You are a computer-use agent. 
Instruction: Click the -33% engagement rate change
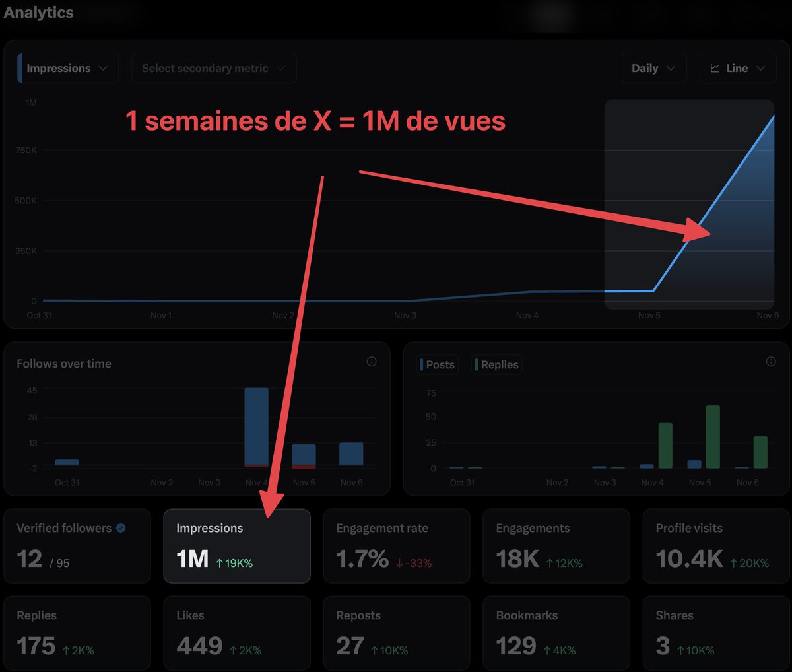pos(414,563)
